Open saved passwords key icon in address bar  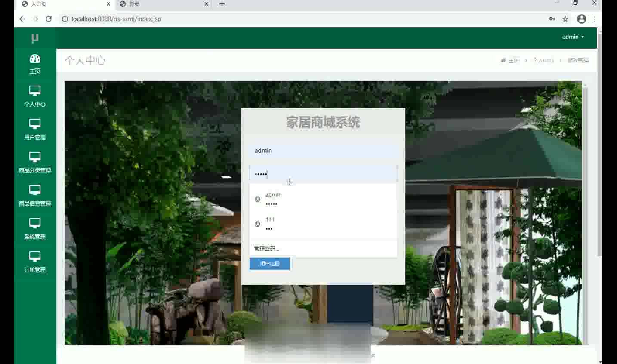552,19
